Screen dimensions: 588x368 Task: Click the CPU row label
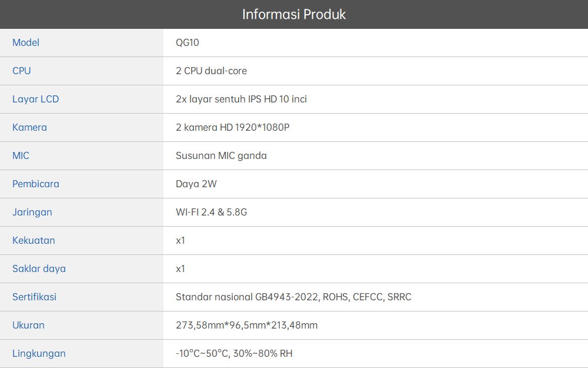tap(22, 71)
